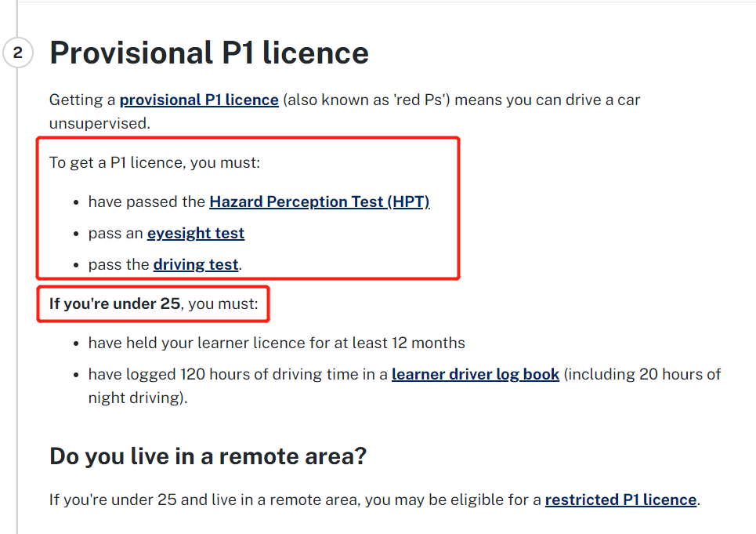The width and height of the screenshot is (756, 534).
Task: Click the 'unsupervised.' word in intro paragraph
Action: 99,123
